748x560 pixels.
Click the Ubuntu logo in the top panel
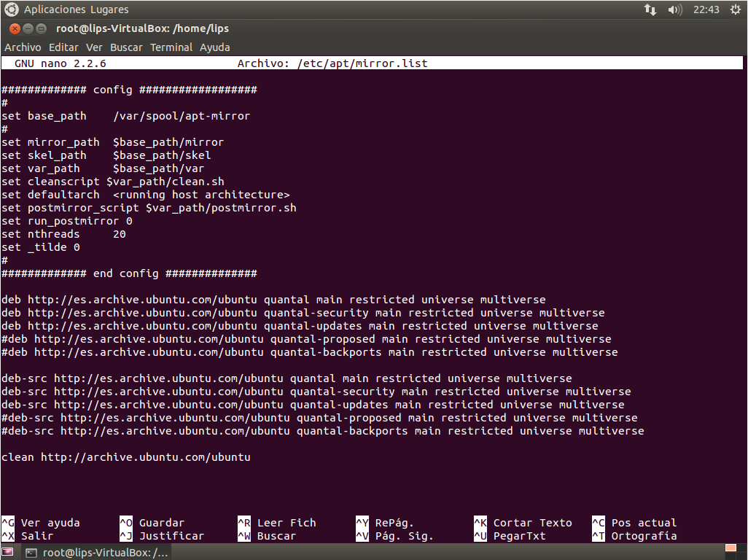(12, 9)
